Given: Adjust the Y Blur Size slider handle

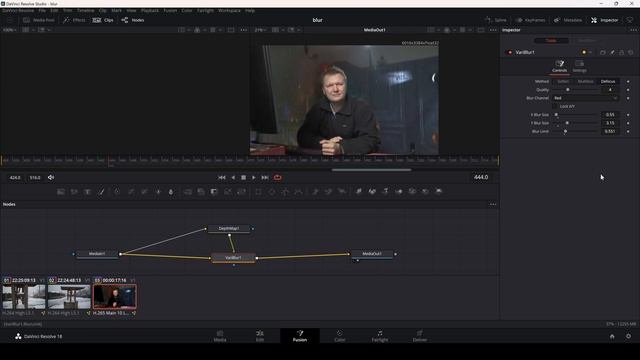Looking at the screenshot, I should point(567,123).
